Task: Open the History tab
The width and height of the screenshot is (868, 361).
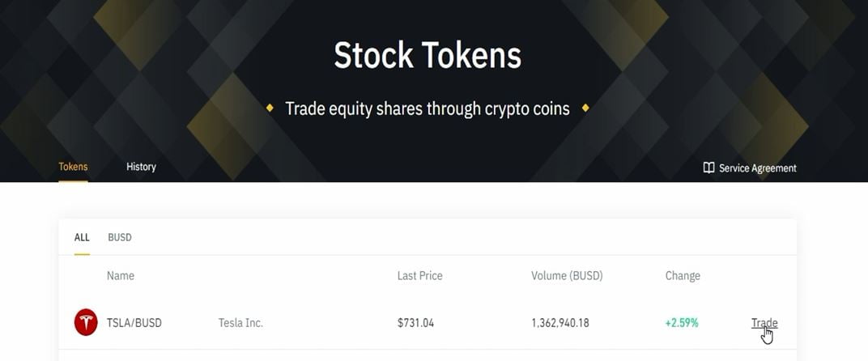Action: [x=141, y=167]
